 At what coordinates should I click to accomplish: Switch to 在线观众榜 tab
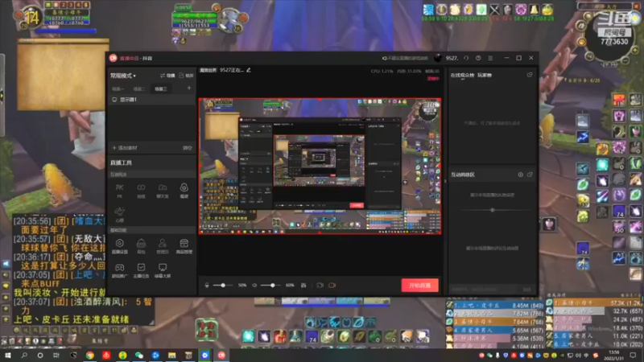coord(462,75)
